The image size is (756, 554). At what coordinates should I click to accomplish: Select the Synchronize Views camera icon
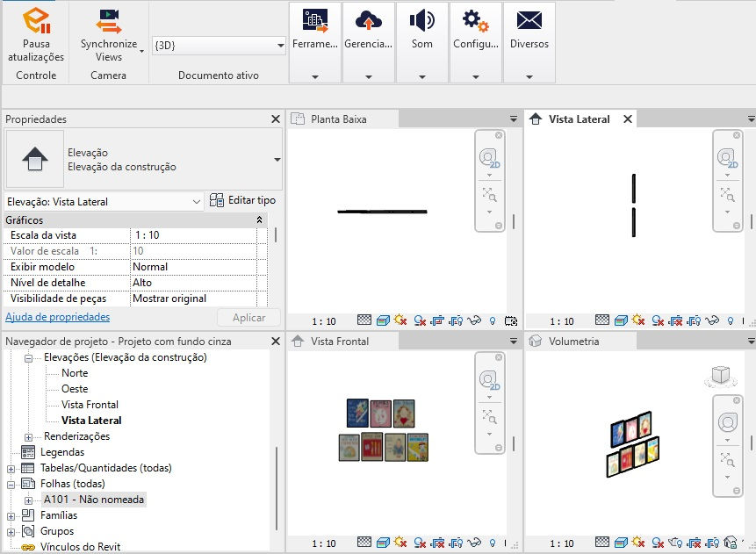(x=108, y=18)
